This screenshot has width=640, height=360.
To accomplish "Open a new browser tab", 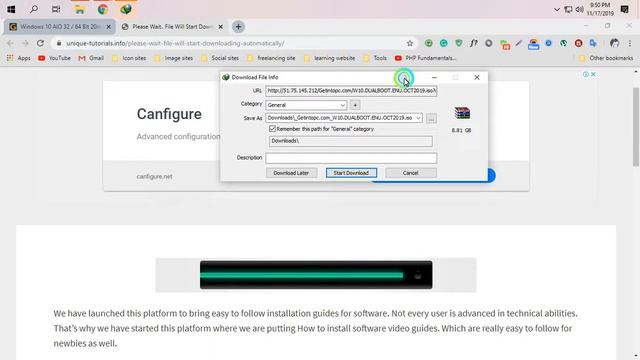I will tap(238, 27).
